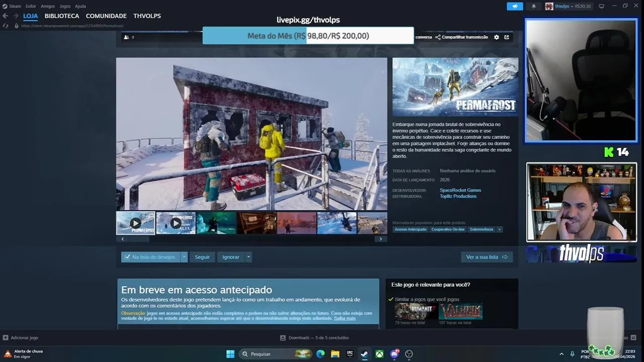Viewport: 644px width, 362px height.
Task: Open the Alerta de chuva weather widget
Action: (x=24, y=354)
